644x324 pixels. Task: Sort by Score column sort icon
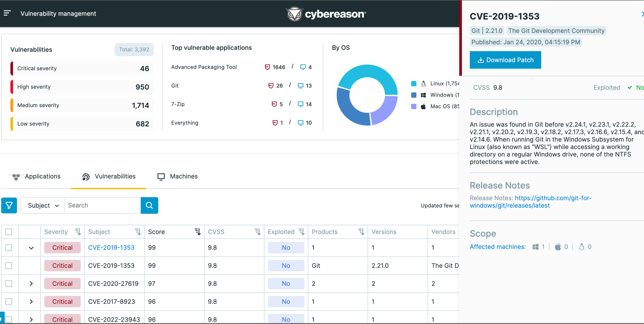click(198, 232)
